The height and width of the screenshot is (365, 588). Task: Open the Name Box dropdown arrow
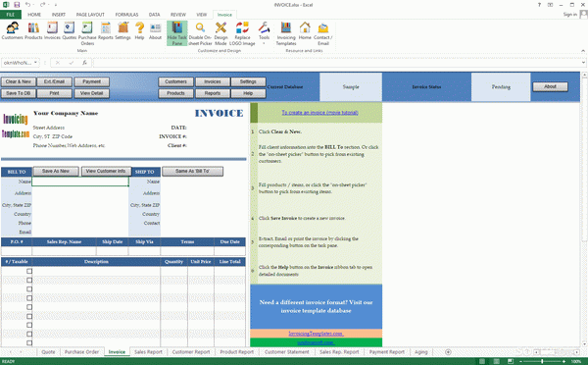pos(35,63)
